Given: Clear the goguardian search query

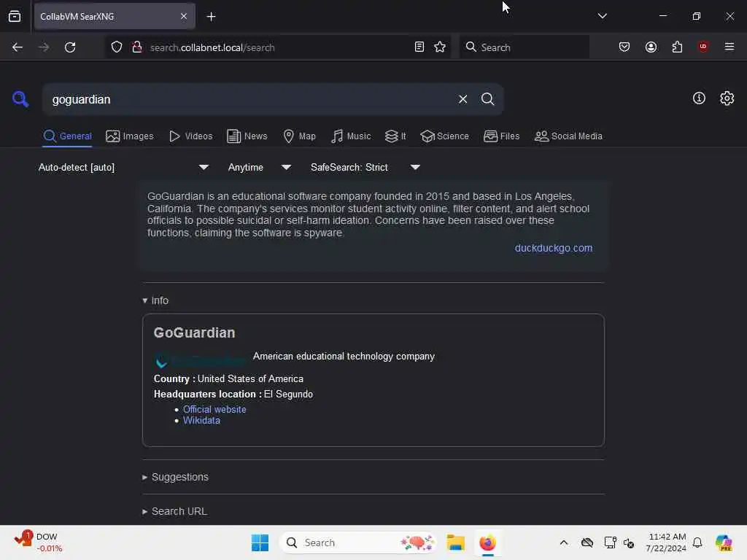Looking at the screenshot, I should pyautogui.click(x=462, y=99).
